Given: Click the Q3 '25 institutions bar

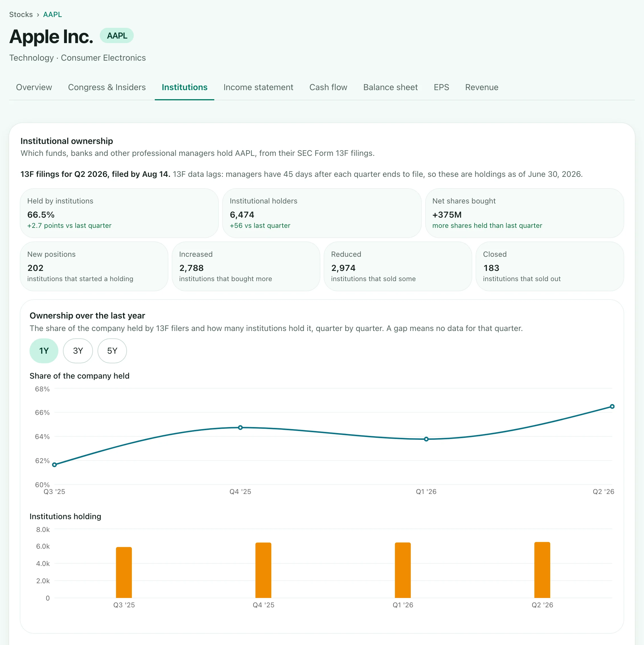Looking at the screenshot, I should 124,572.
